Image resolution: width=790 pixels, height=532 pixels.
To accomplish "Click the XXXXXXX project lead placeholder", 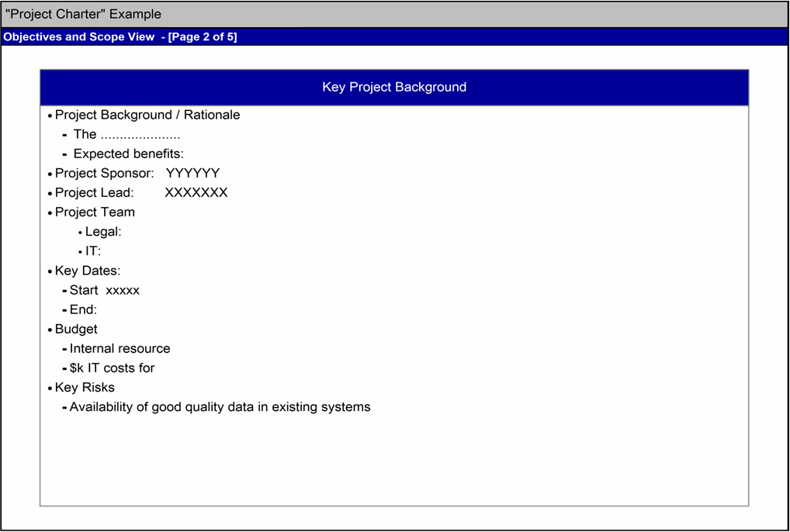I will 196,192.
